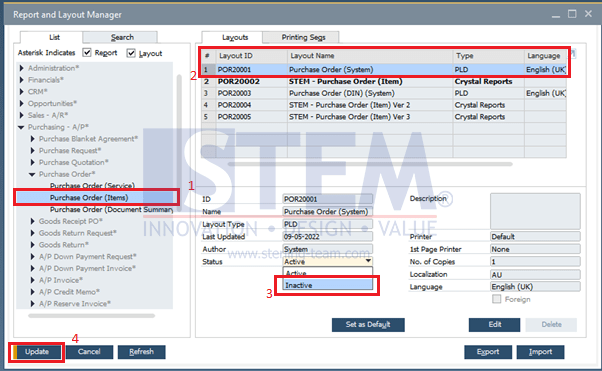602x371 pixels.
Task: Expand the A/P Reserve Invoice node
Action: [33, 304]
